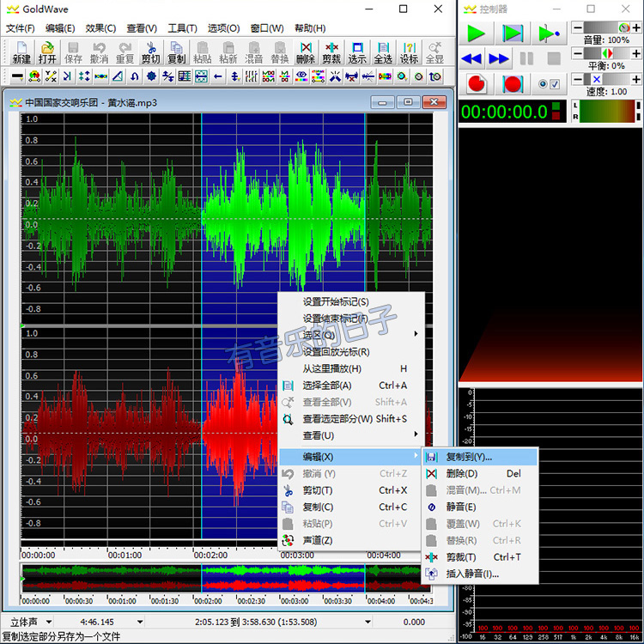Click 设置开始标记(S) in context menu
This screenshot has width=644, height=644.
351,301
